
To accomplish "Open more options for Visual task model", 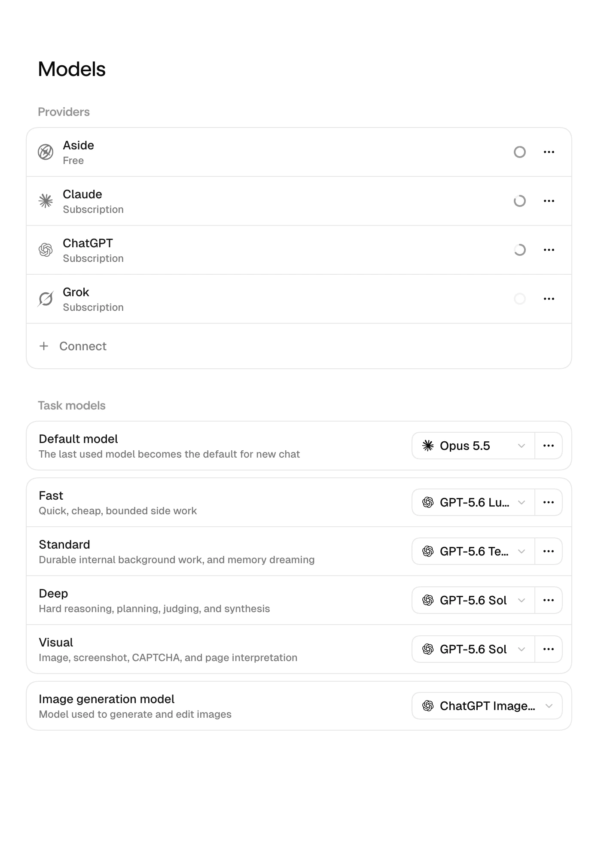I will click(549, 649).
